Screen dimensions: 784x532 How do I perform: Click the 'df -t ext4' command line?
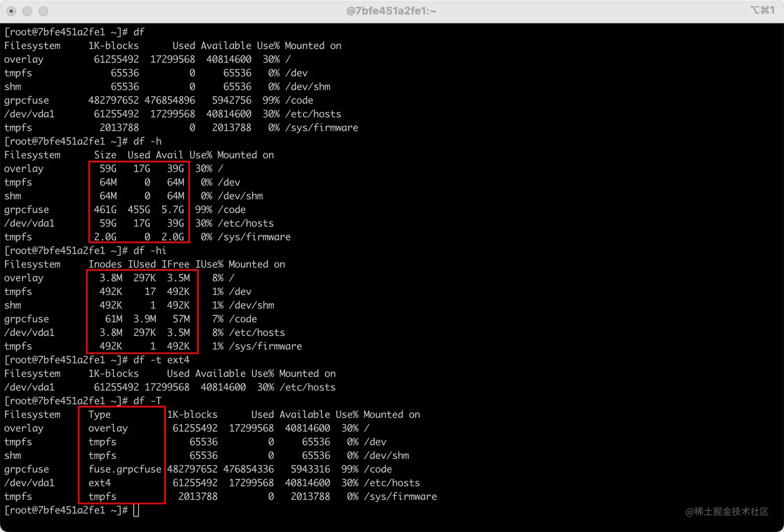click(x=161, y=360)
